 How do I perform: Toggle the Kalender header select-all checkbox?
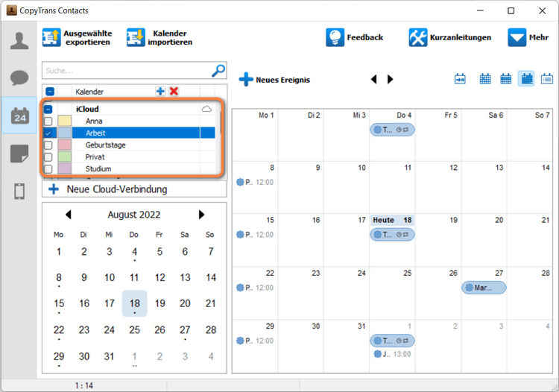coord(50,92)
